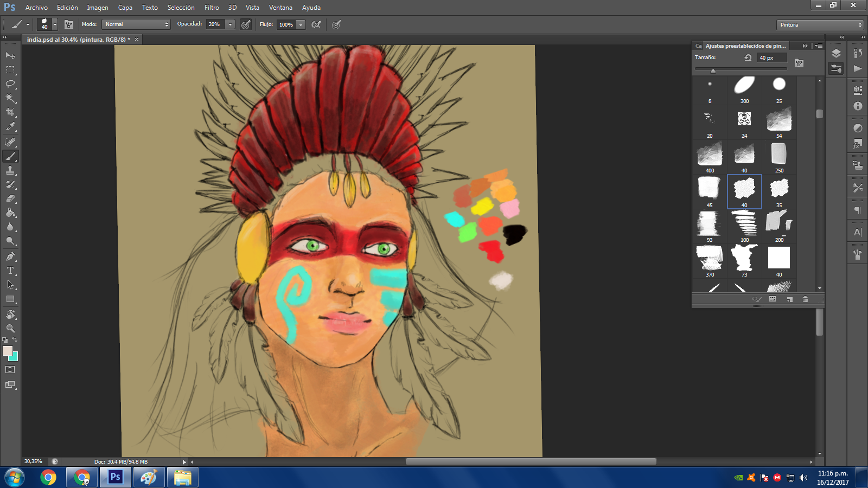Screen dimensions: 868x488
Task: Open the Flujo slider dropdown arrow
Action: coord(301,24)
